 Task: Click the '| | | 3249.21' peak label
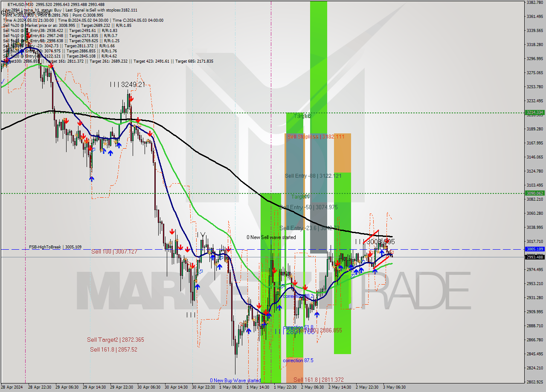127,85
